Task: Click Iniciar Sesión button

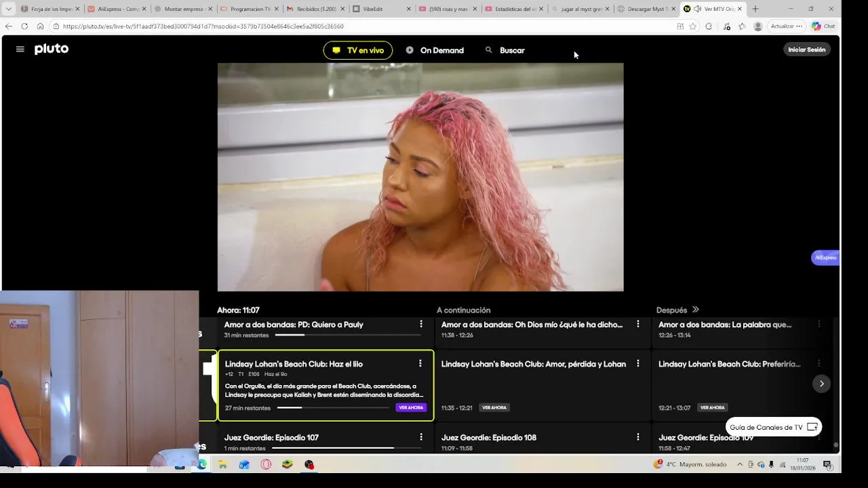Action: 807,49
